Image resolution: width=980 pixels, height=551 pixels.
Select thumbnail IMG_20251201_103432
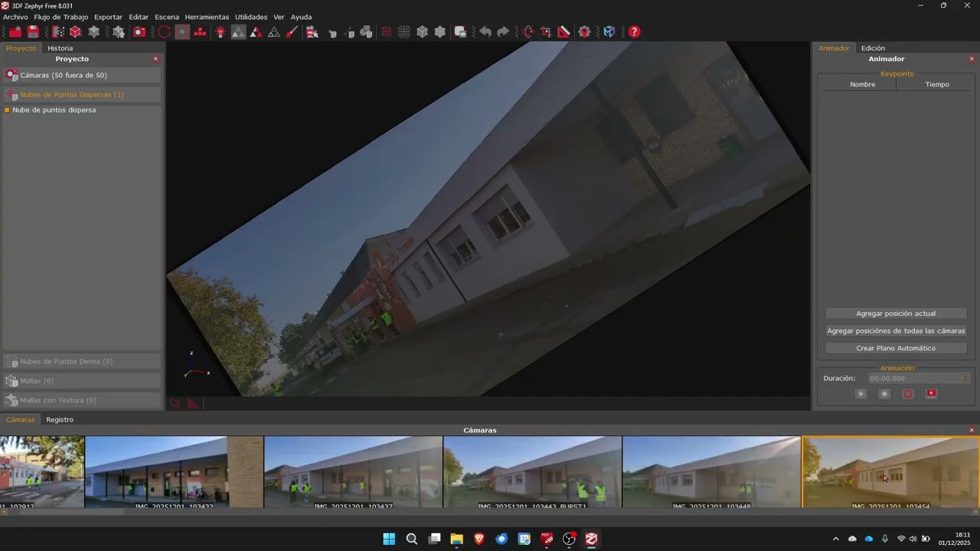point(174,472)
